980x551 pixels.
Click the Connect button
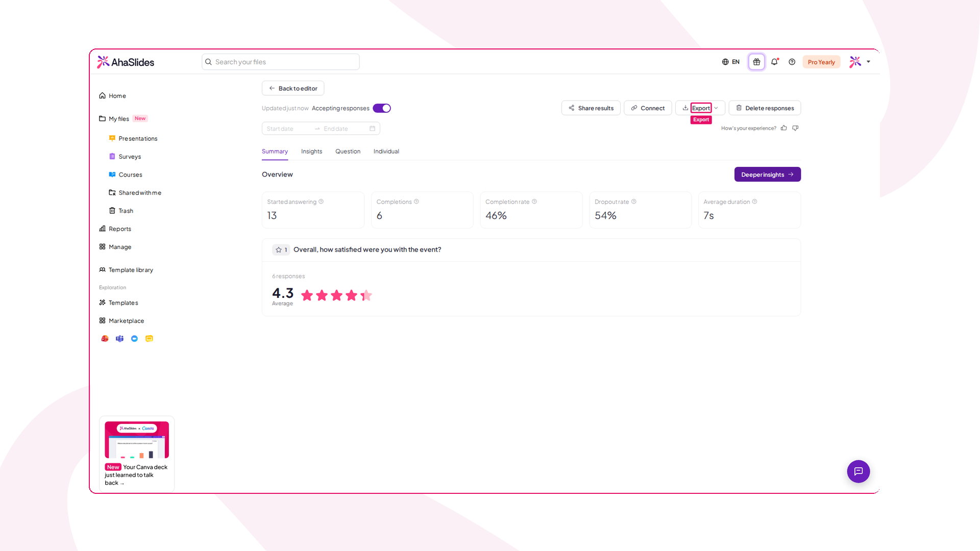648,108
